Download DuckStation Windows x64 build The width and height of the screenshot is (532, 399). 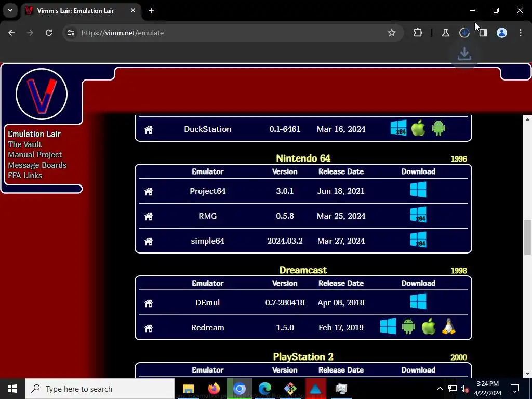[398, 128]
